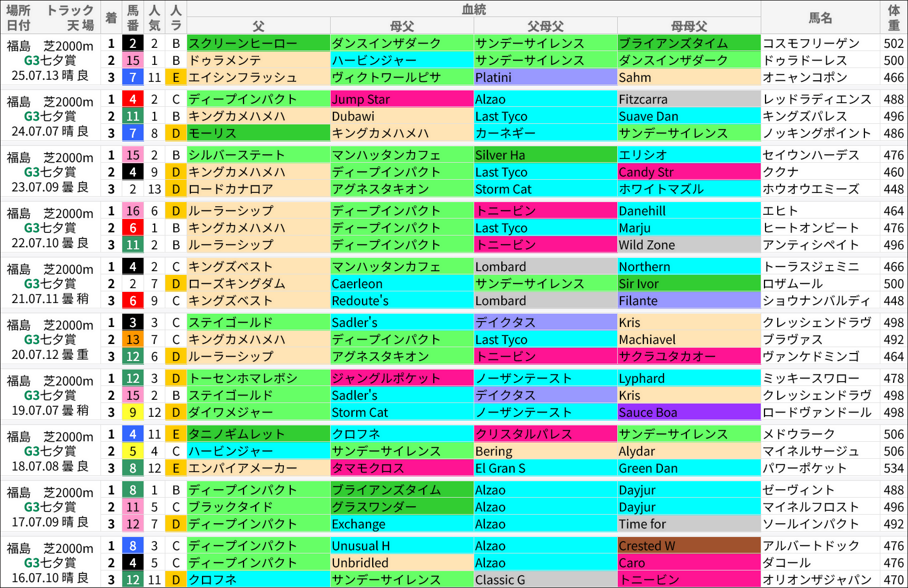Click horse name オリオンザジャパン

tap(817, 580)
